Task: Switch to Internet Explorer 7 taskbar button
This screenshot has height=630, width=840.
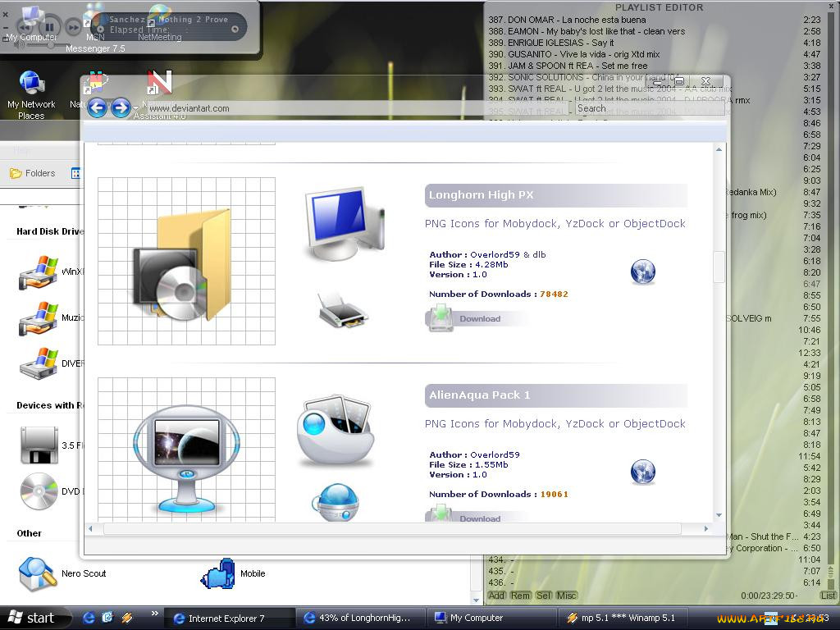Action: pos(229,619)
